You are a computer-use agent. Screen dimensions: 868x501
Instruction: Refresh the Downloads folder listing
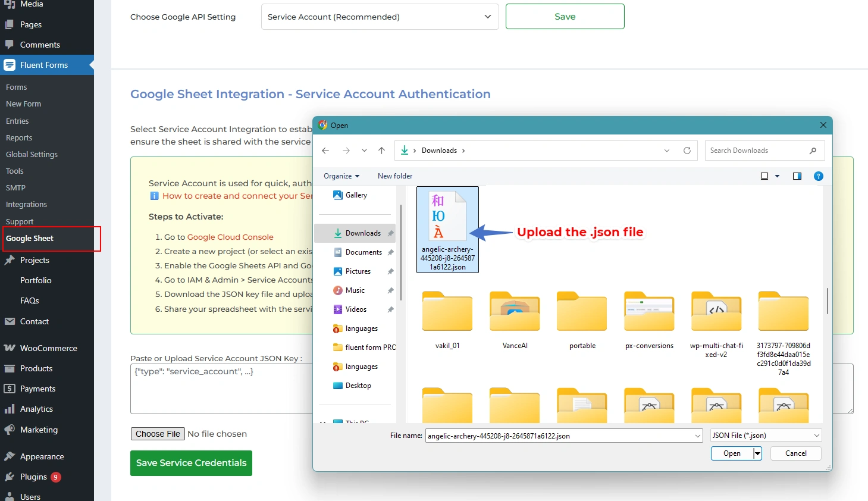click(x=687, y=151)
